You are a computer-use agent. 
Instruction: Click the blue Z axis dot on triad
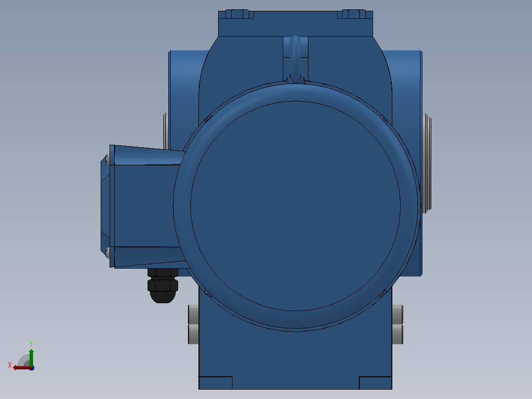pyautogui.click(x=32, y=368)
